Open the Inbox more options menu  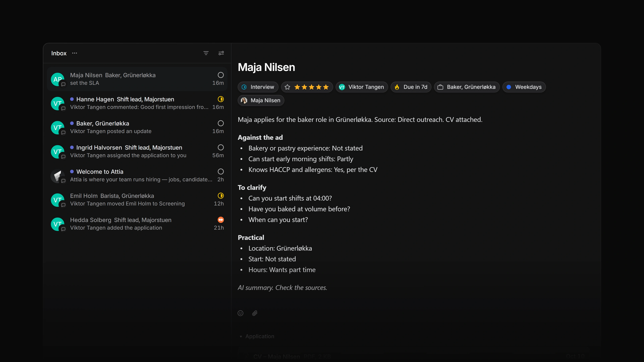pyautogui.click(x=74, y=53)
